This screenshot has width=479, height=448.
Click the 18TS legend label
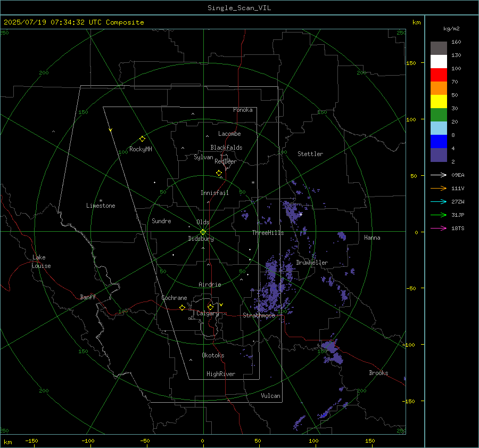coord(458,228)
